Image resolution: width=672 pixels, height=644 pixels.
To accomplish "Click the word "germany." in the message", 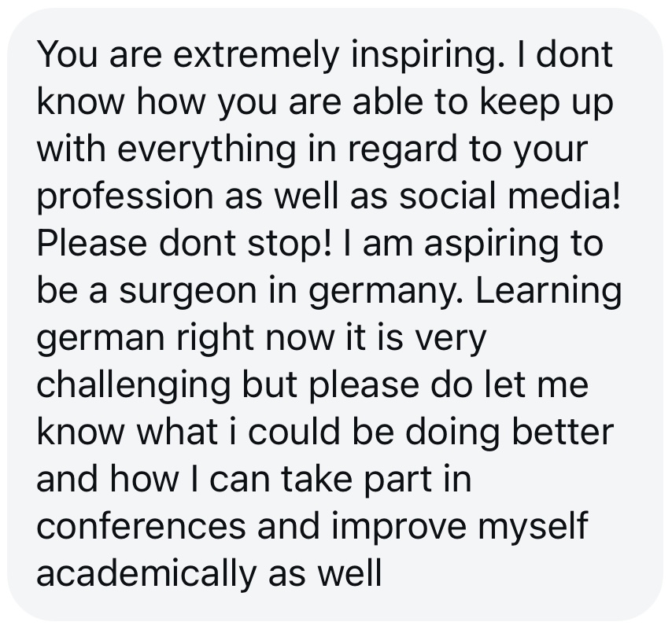I will [x=386, y=292].
